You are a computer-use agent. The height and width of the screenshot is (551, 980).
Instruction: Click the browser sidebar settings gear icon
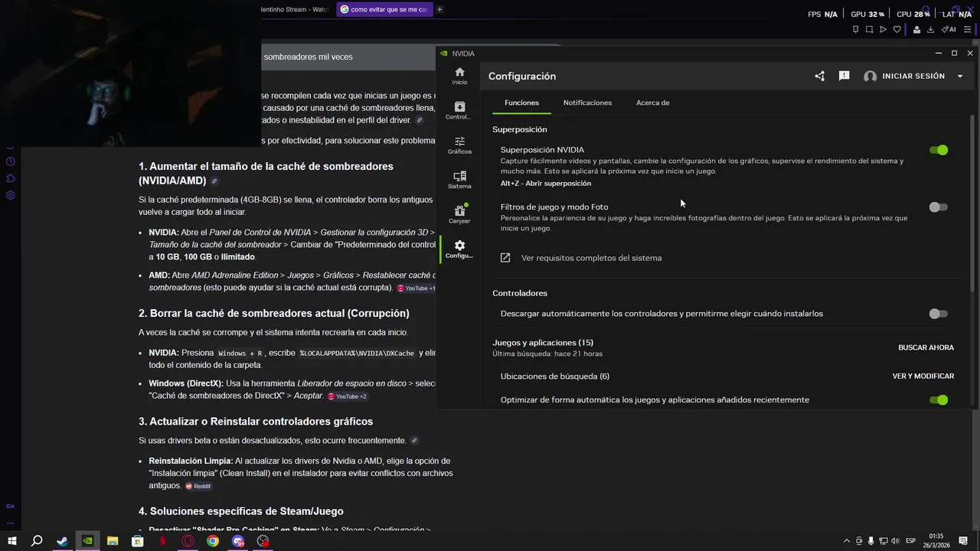point(10,195)
